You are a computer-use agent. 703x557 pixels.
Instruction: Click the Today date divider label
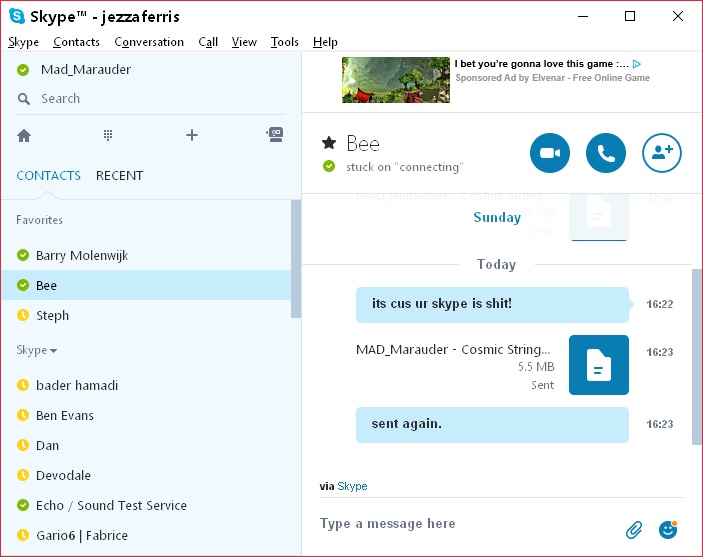(x=496, y=264)
